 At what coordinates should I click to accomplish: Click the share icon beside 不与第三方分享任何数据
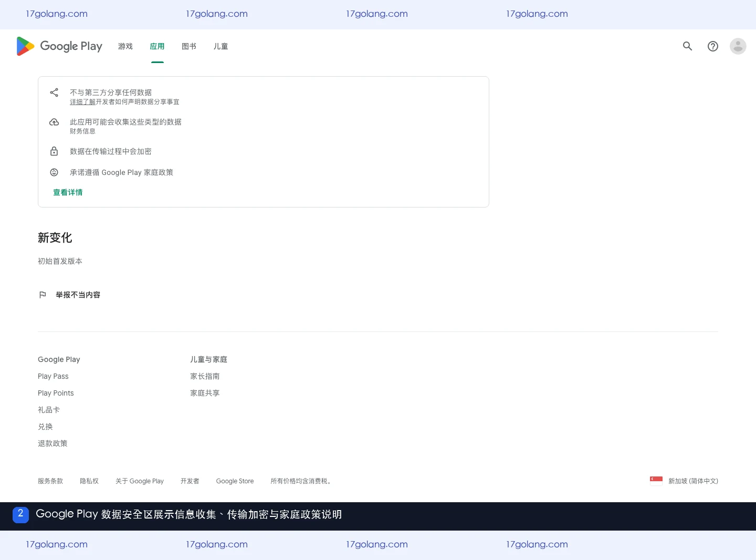click(54, 92)
